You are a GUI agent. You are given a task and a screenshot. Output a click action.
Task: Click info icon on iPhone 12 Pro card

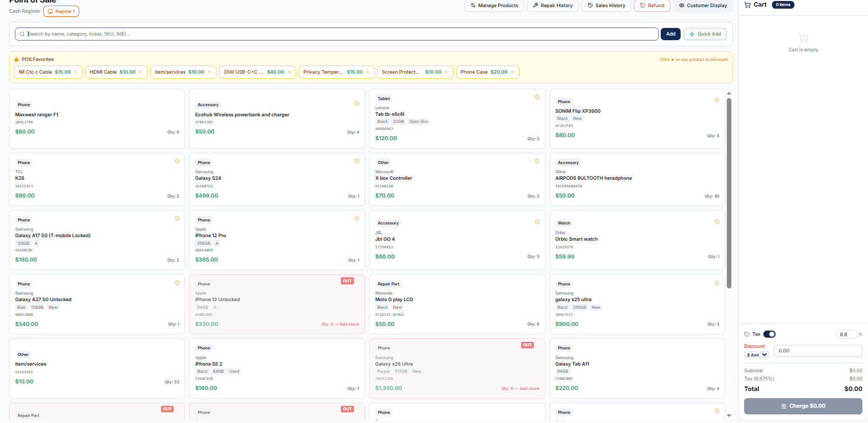pyautogui.click(x=357, y=218)
